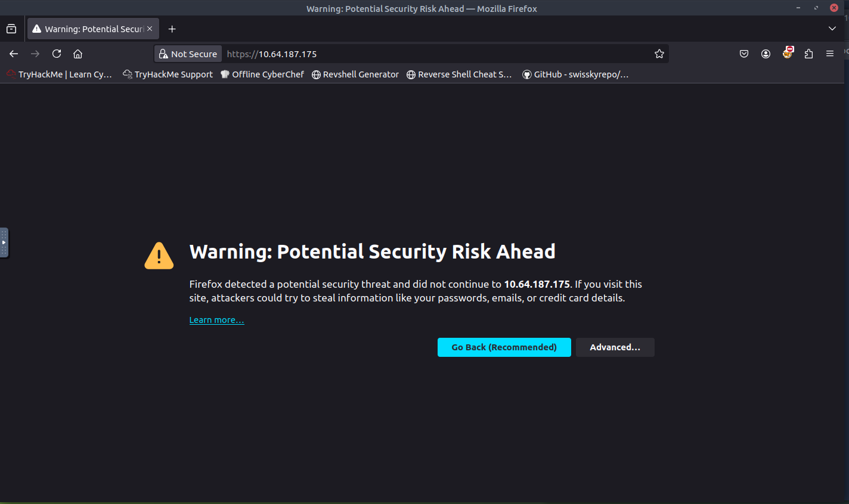The image size is (849, 504).
Task: Open the Extensions puzzle piece icon
Action: tap(808, 54)
